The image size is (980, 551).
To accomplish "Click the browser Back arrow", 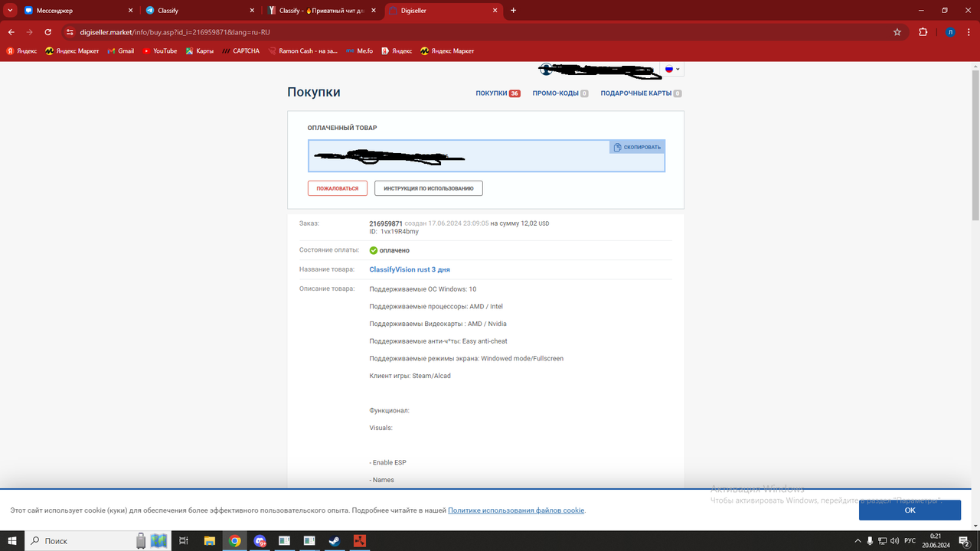I will (x=11, y=32).
